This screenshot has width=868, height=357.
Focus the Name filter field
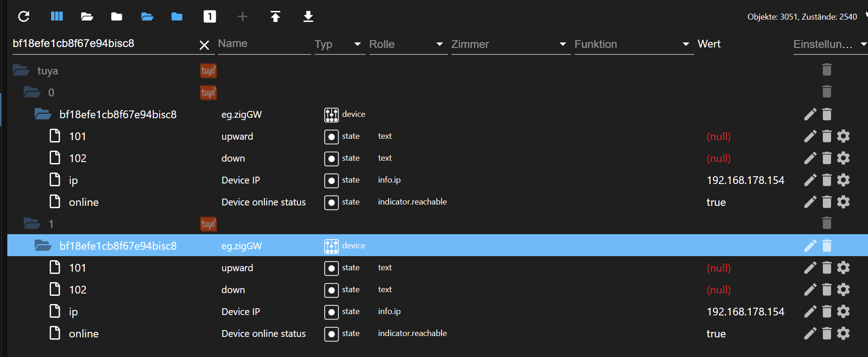tap(264, 44)
